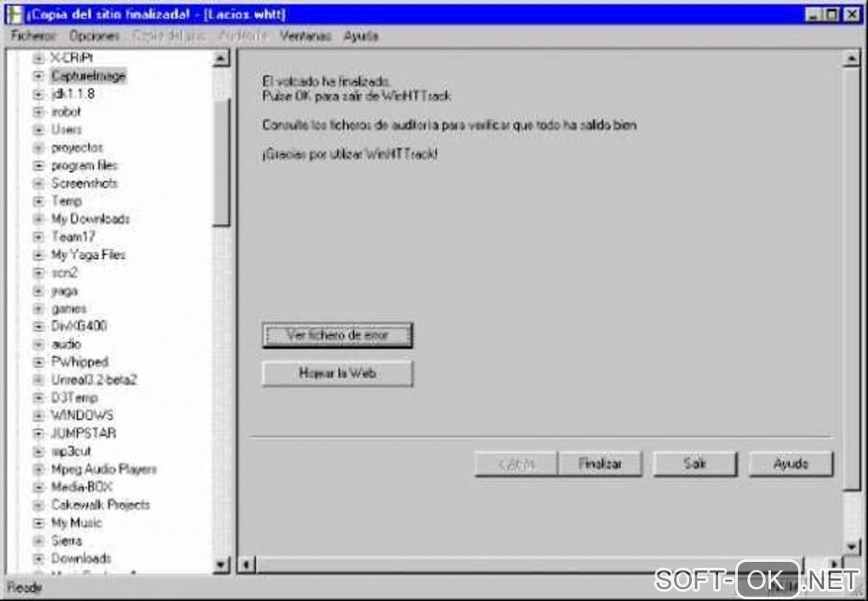This screenshot has height=601, width=868.
Task: Click the Finalizar button
Action: [600, 464]
